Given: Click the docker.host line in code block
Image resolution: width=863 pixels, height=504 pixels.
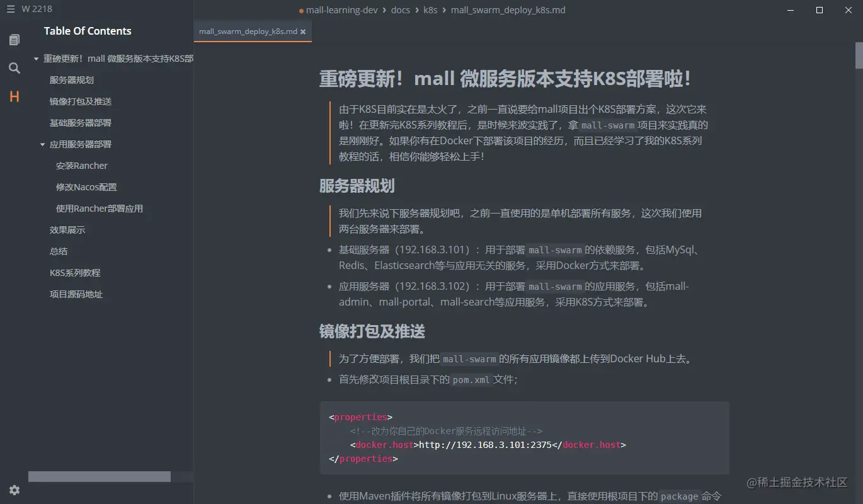Looking at the screenshot, I should [488, 445].
